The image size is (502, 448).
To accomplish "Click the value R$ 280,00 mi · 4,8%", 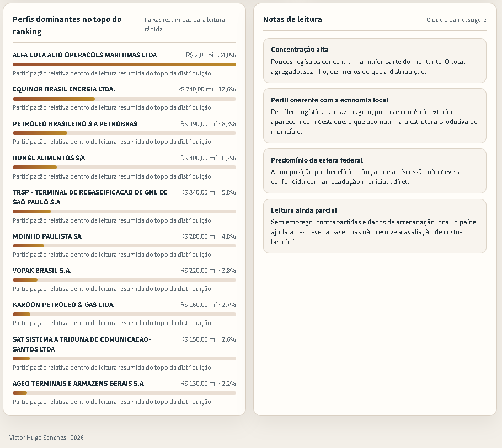I will click(x=208, y=236).
